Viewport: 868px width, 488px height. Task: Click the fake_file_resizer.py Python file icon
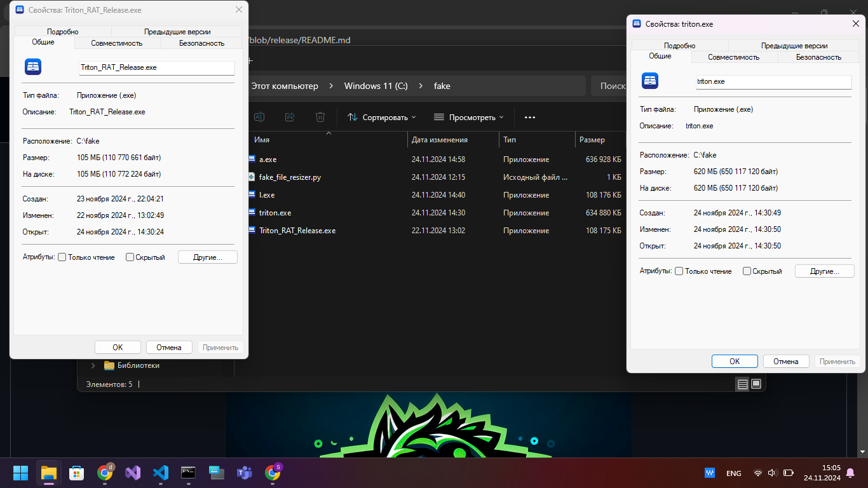pos(252,177)
